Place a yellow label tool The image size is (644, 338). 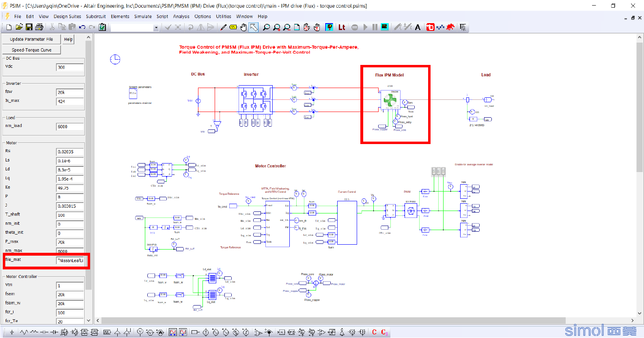(233, 27)
